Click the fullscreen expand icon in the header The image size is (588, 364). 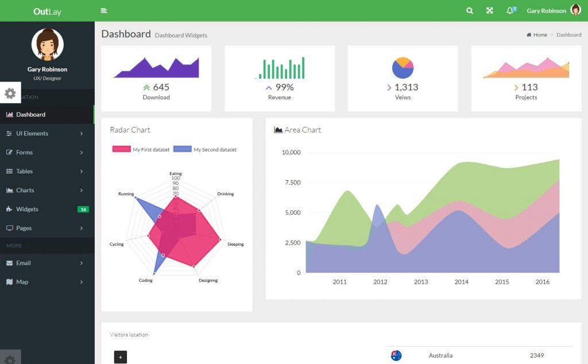[x=489, y=10]
